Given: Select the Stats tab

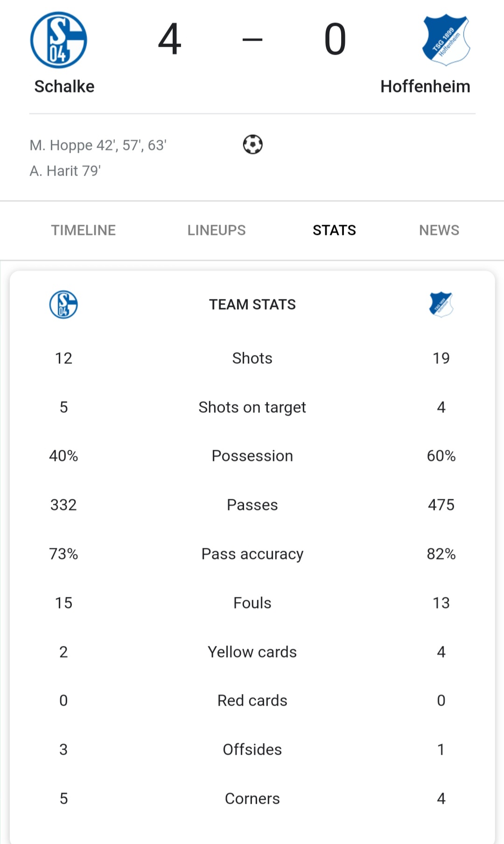Looking at the screenshot, I should pyautogui.click(x=334, y=230).
